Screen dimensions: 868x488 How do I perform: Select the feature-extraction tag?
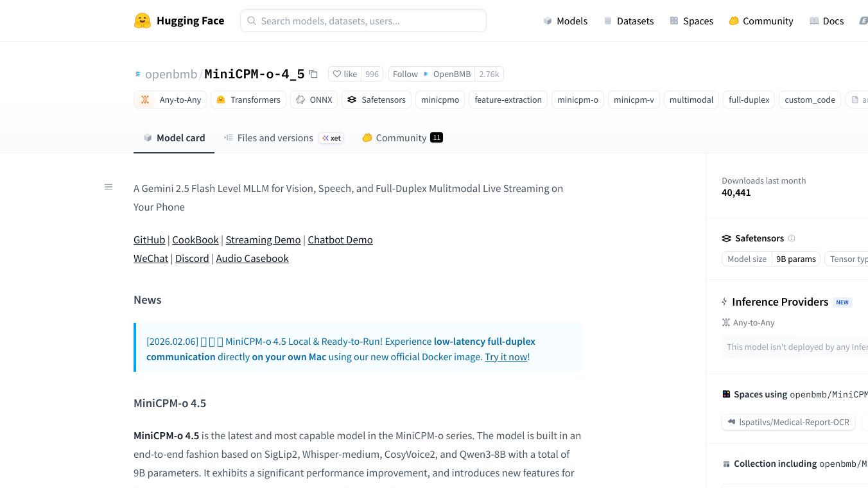click(508, 100)
